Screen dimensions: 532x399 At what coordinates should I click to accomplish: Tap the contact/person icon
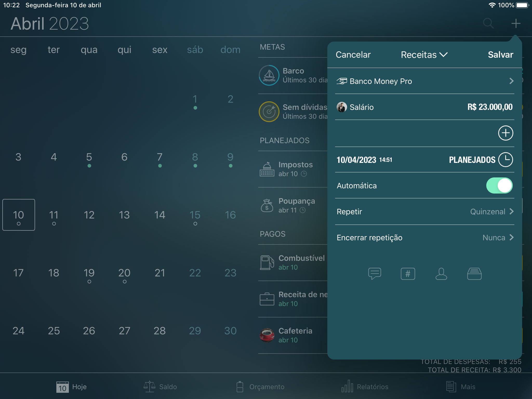[441, 274]
